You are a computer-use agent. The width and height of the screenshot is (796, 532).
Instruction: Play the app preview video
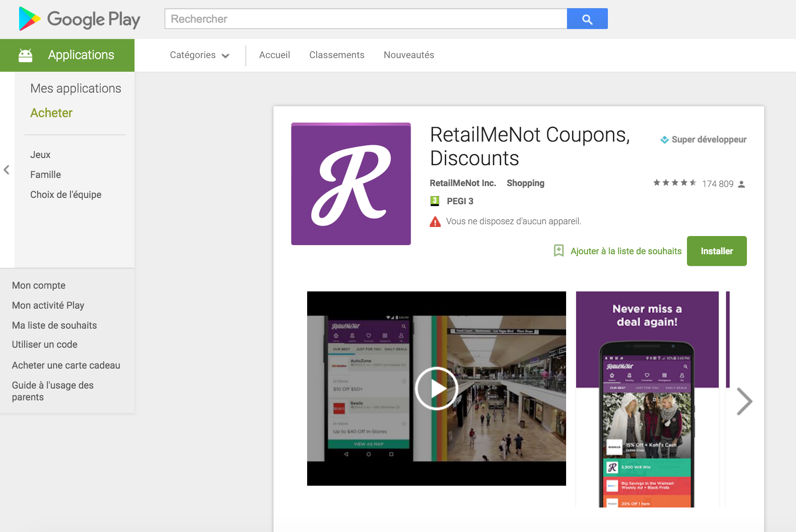437,389
